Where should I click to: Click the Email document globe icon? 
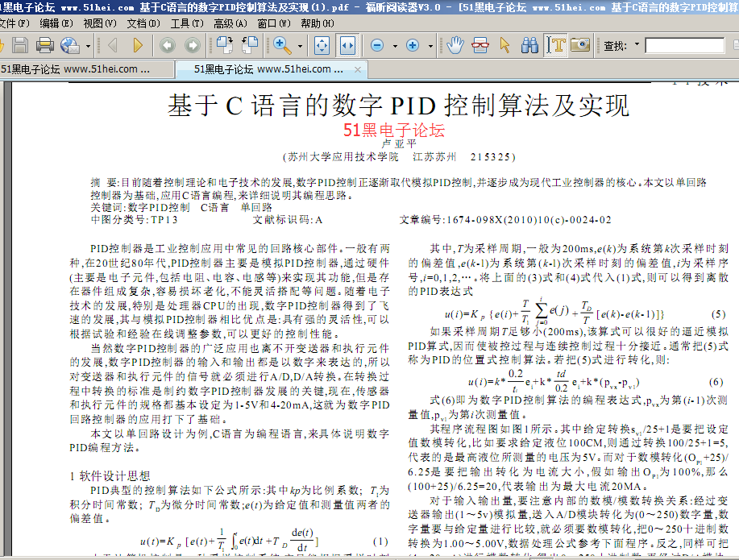(70, 45)
